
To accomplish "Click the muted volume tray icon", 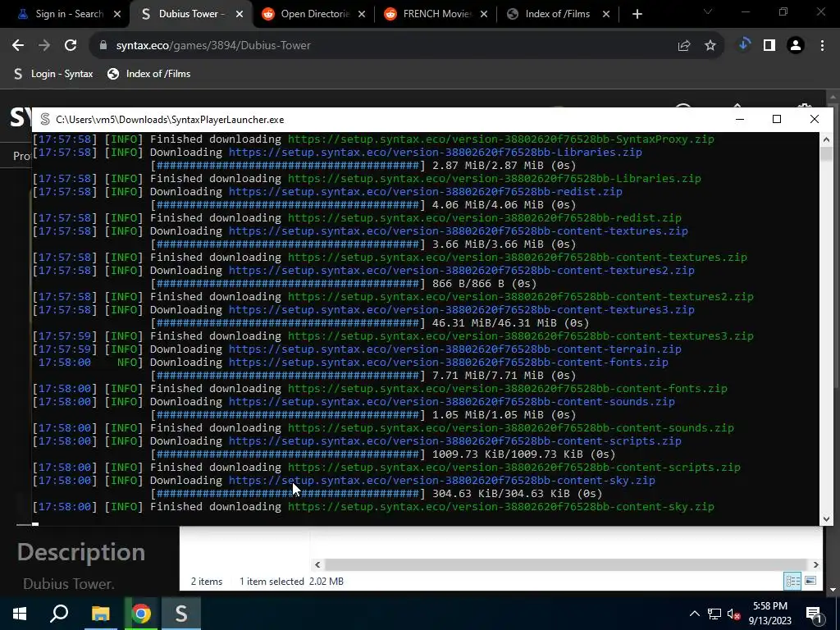I will (x=733, y=614).
